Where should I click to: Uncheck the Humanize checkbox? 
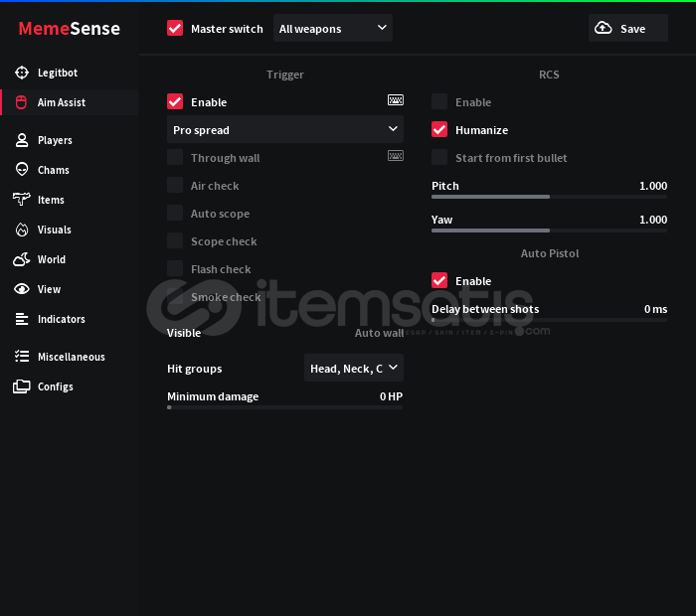(439, 129)
